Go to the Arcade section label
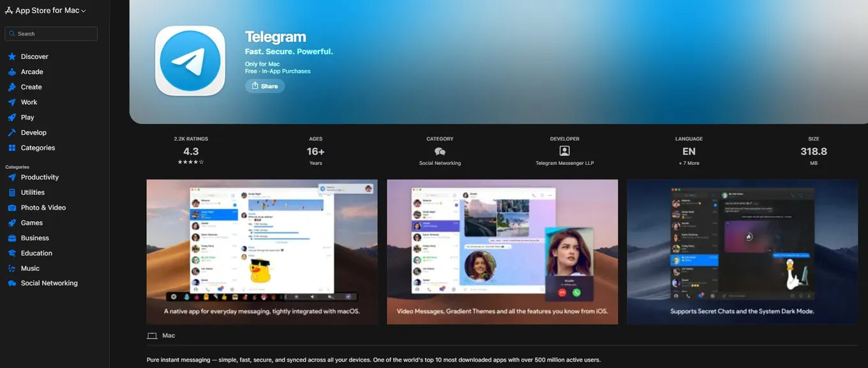The height and width of the screenshot is (368, 868). pyautogui.click(x=32, y=72)
